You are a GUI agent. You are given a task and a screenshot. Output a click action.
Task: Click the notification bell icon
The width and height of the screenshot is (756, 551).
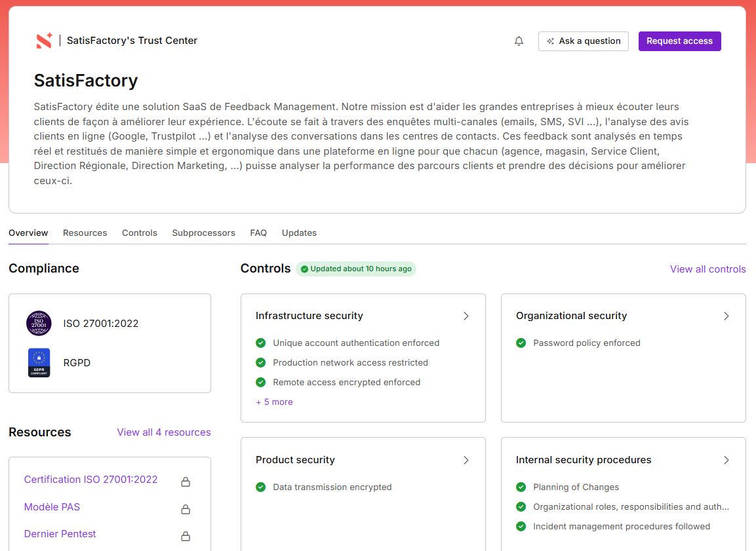[x=519, y=41]
